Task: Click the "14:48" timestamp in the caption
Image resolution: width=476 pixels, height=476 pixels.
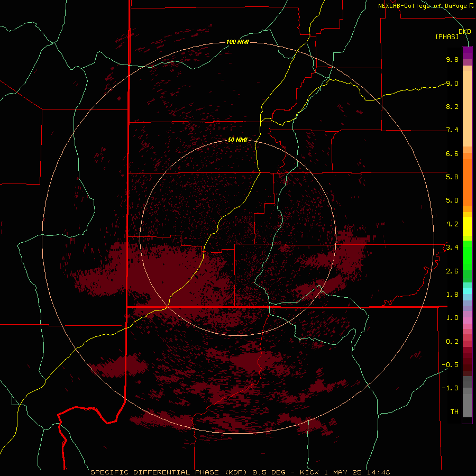Action: (x=378, y=472)
